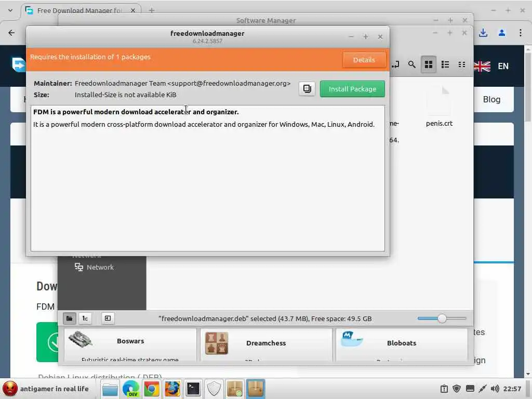Image resolution: width=532 pixels, height=399 pixels.
Task: Change language with EN flag selector
Action: point(491,66)
